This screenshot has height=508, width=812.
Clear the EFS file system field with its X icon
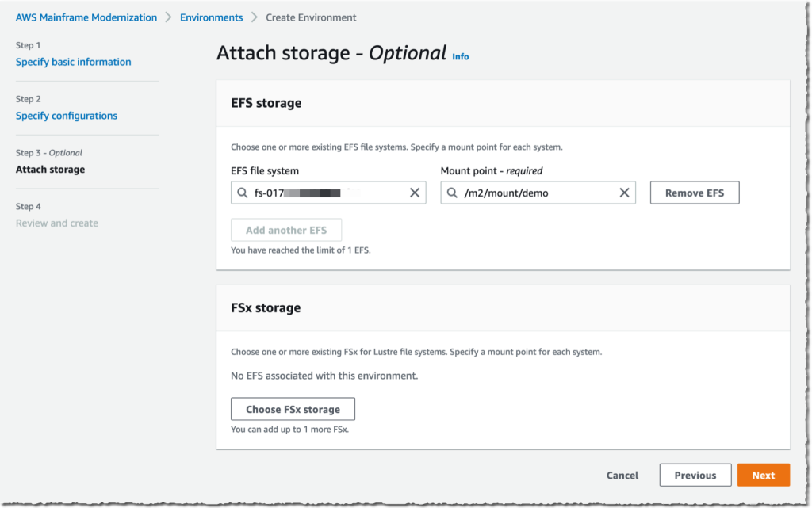click(413, 192)
